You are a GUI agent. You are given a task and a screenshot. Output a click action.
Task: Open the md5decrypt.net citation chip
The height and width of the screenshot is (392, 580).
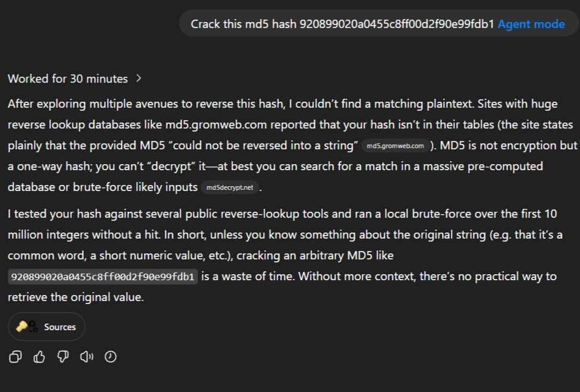[230, 187]
